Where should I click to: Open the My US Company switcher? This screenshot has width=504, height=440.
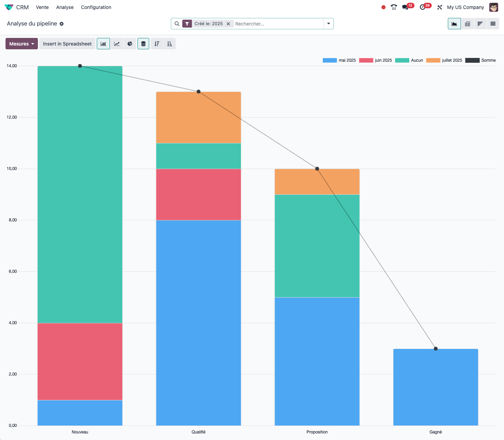(x=465, y=7)
